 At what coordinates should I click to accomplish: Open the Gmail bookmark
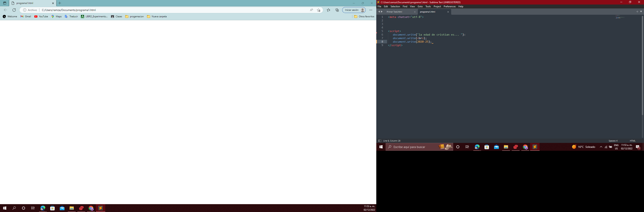[x=26, y=16]
